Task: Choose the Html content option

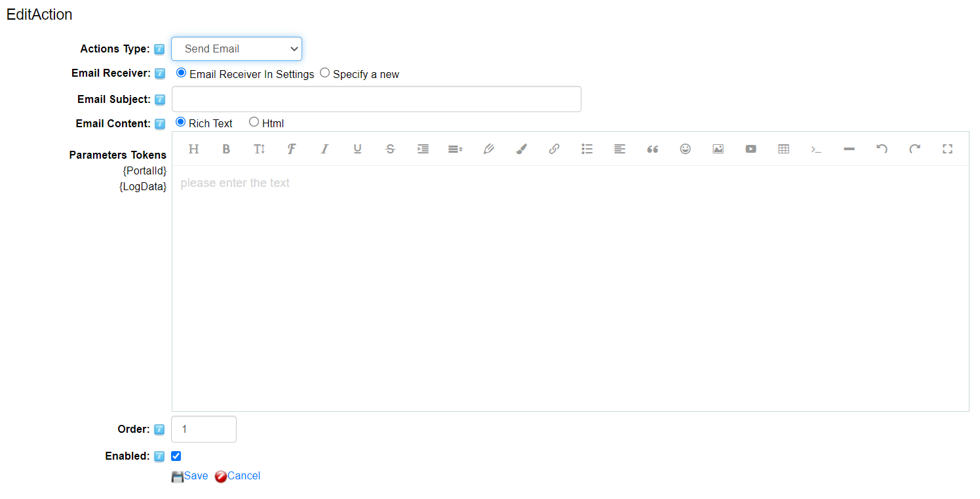Action: pos(254,122)
